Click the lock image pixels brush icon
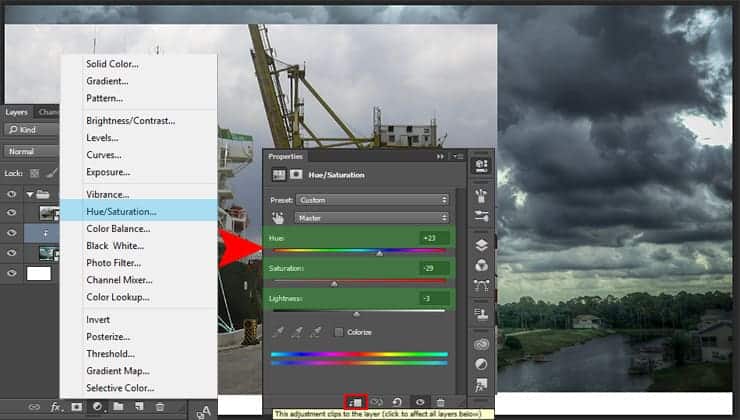This screenshot has width=740, height=420. pyautogui.click(x=51, y=173)
